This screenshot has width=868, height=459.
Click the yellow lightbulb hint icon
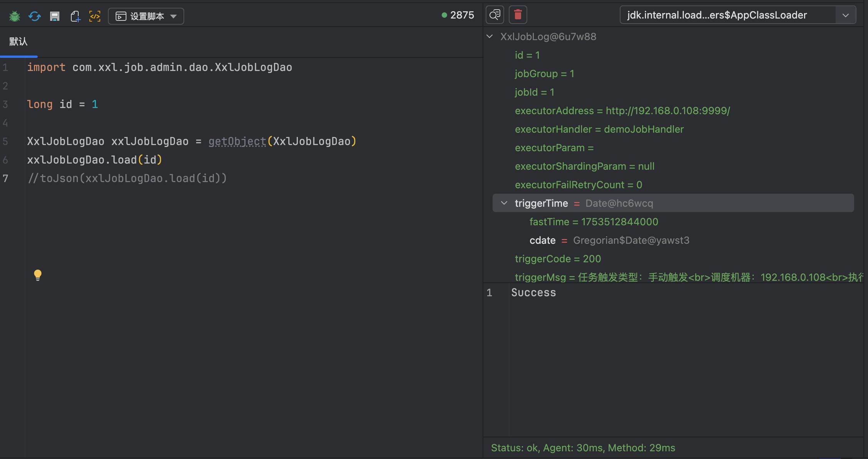[38, 275]
